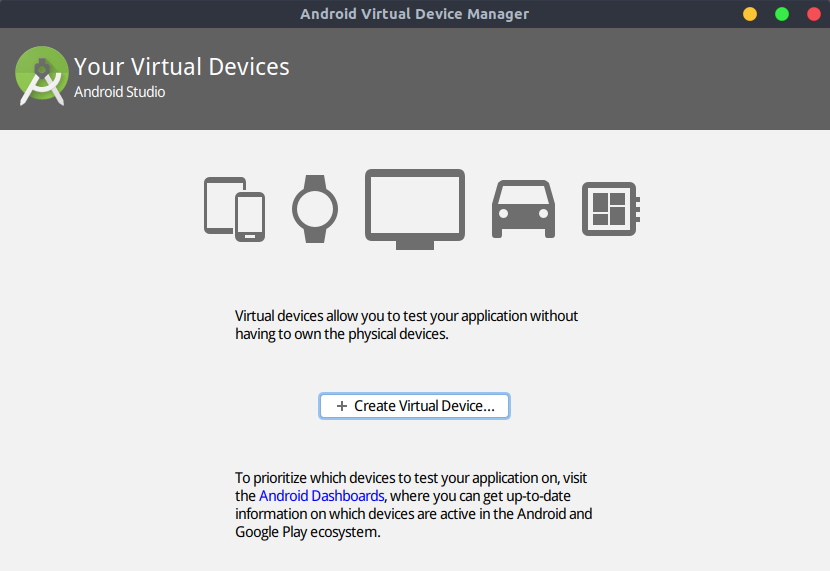Click the Create Virtual Device button
This screenshot has height=571, width=830.
coord(414,406)
